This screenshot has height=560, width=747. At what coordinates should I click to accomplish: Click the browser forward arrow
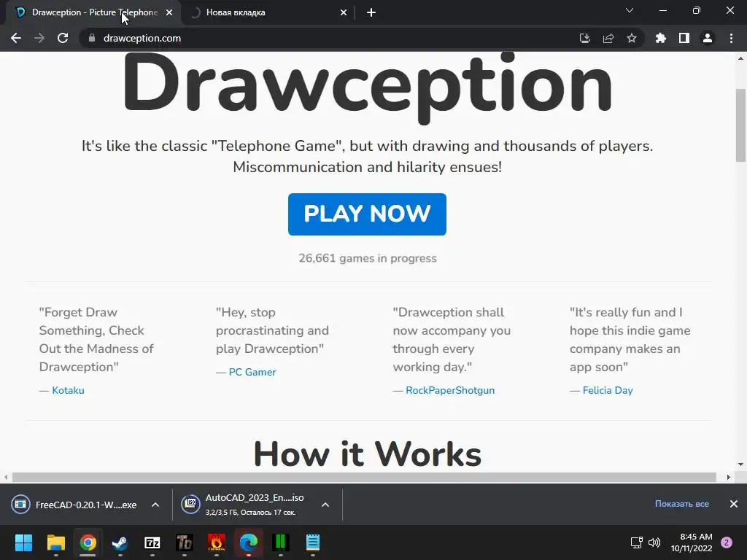tap(39, 38)
